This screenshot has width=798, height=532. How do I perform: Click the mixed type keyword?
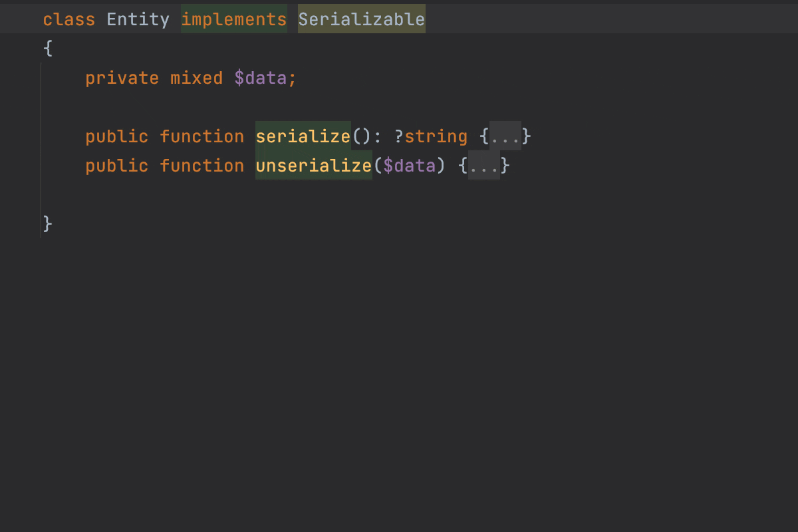[197, 78]
